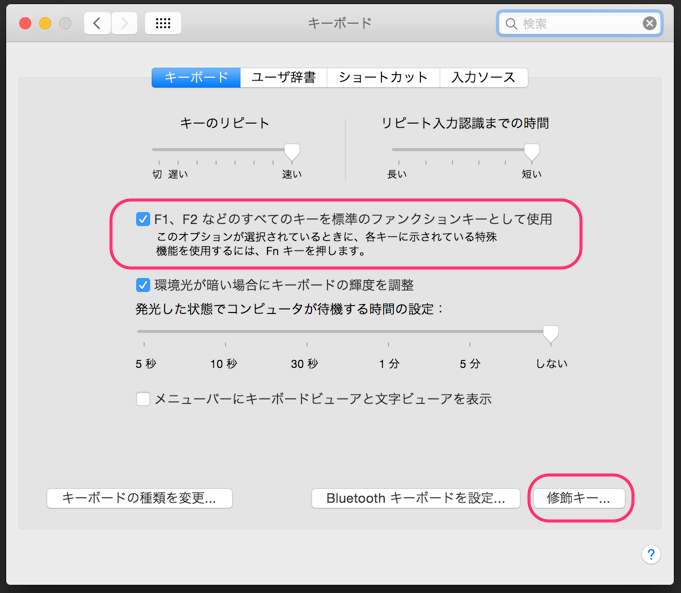This screenshot has height=593, width=681.
Task: Click the 修飾キー... button
Action: coord(579,498)
